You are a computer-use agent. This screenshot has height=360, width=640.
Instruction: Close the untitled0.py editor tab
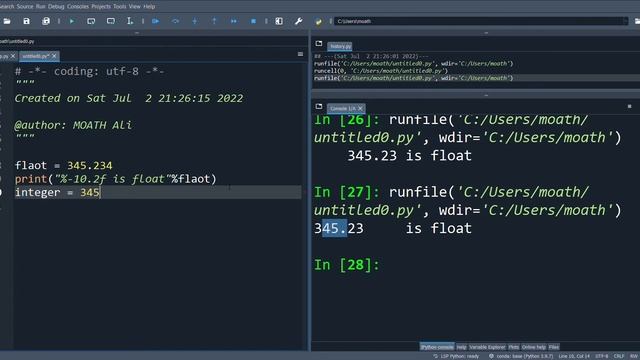coord(54,56)
